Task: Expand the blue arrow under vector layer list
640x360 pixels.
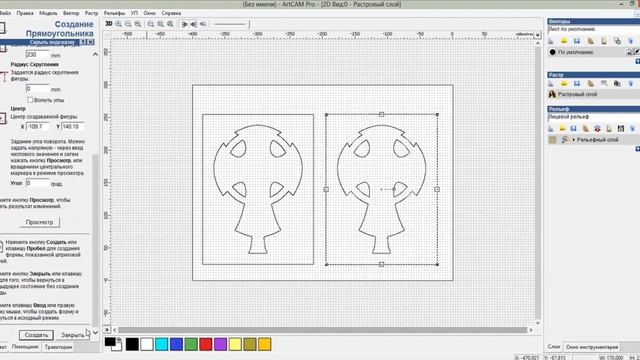Action: (638, 61)
